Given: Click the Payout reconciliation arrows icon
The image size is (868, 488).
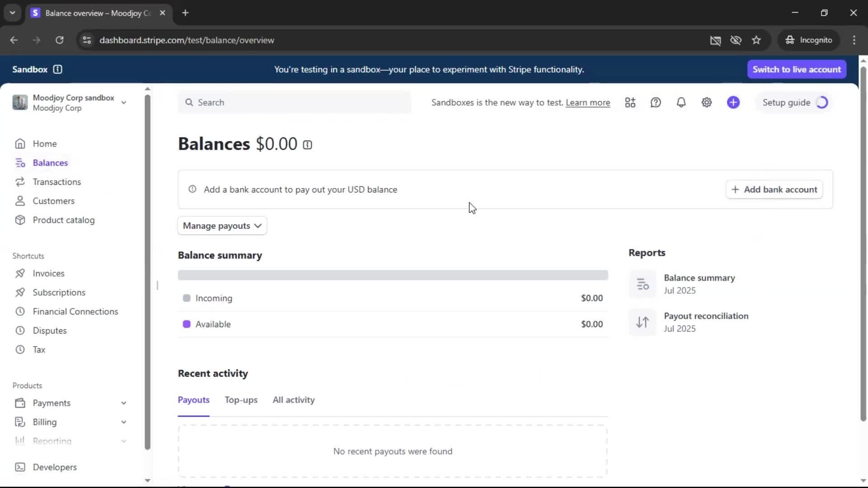Looking at the screenshot, I should tap(642, 322).
